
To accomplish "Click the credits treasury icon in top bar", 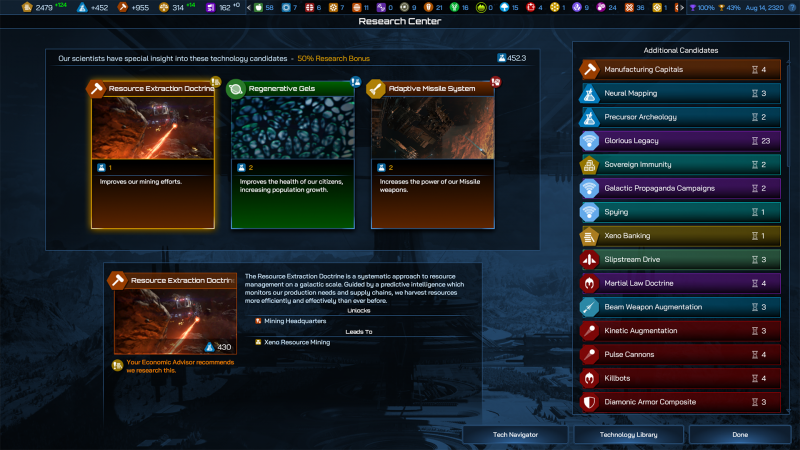I will [14, 8].
